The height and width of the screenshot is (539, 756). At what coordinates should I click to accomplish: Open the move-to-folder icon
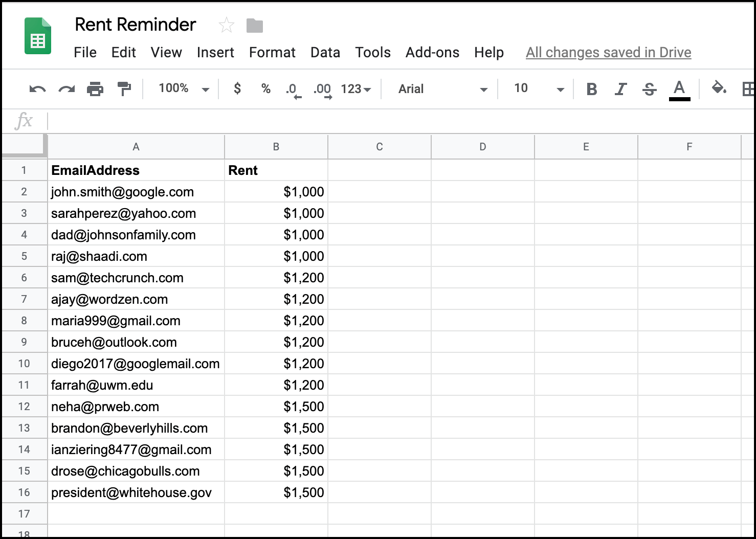pyautogui.click(x=254, y=26)
